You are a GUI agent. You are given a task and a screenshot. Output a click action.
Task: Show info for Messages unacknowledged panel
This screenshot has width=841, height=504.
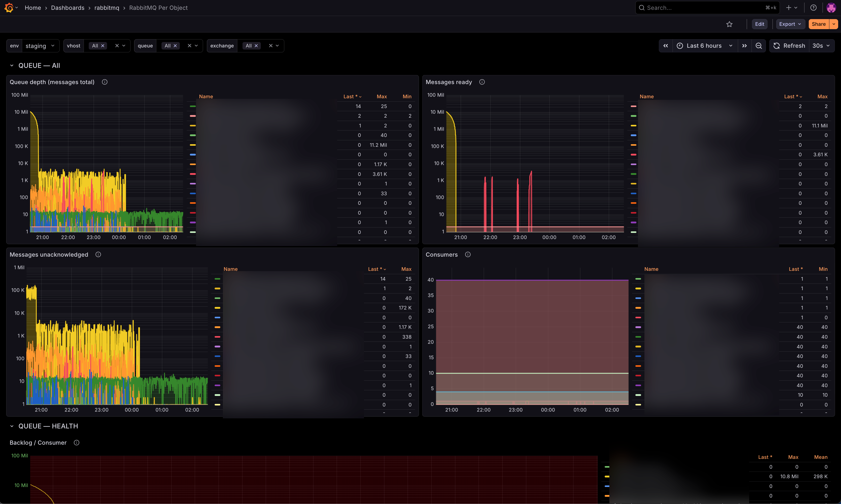[x=98, y=254]
